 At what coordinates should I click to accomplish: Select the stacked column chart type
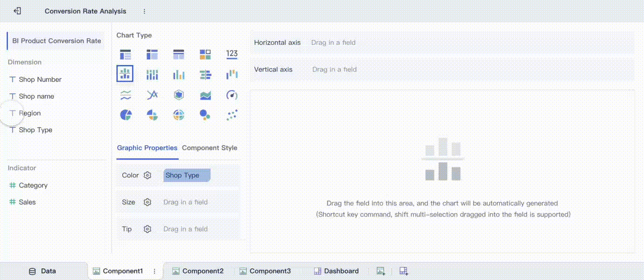point(152,75)
